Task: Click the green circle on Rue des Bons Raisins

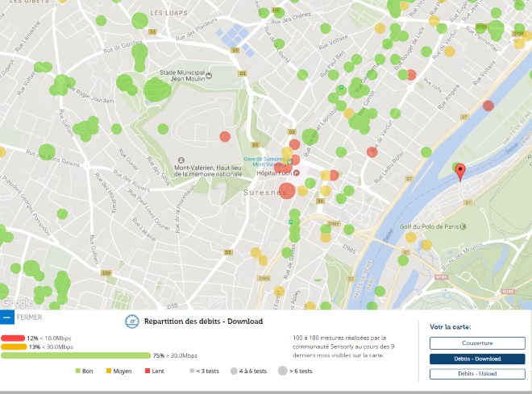Action: point(47,152)
